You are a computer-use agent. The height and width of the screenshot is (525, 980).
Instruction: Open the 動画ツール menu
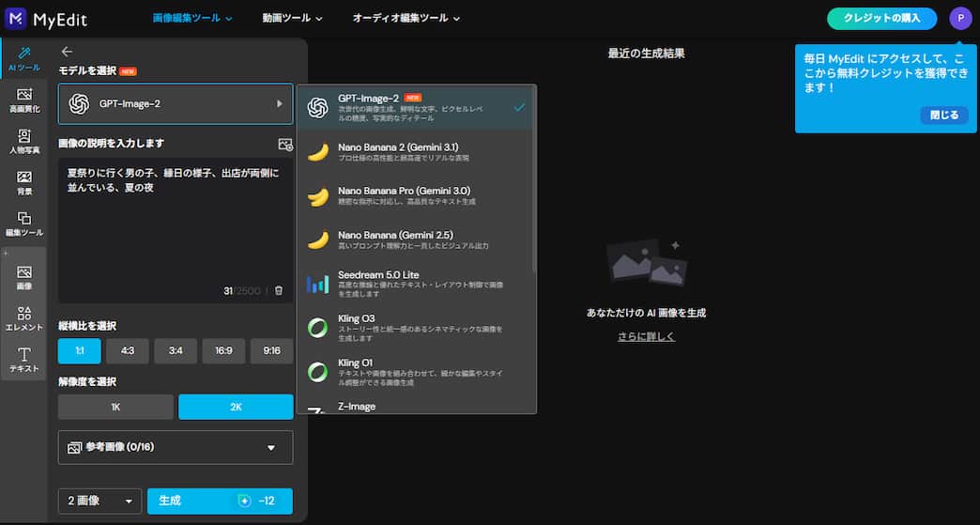click(x=293, y=18)
